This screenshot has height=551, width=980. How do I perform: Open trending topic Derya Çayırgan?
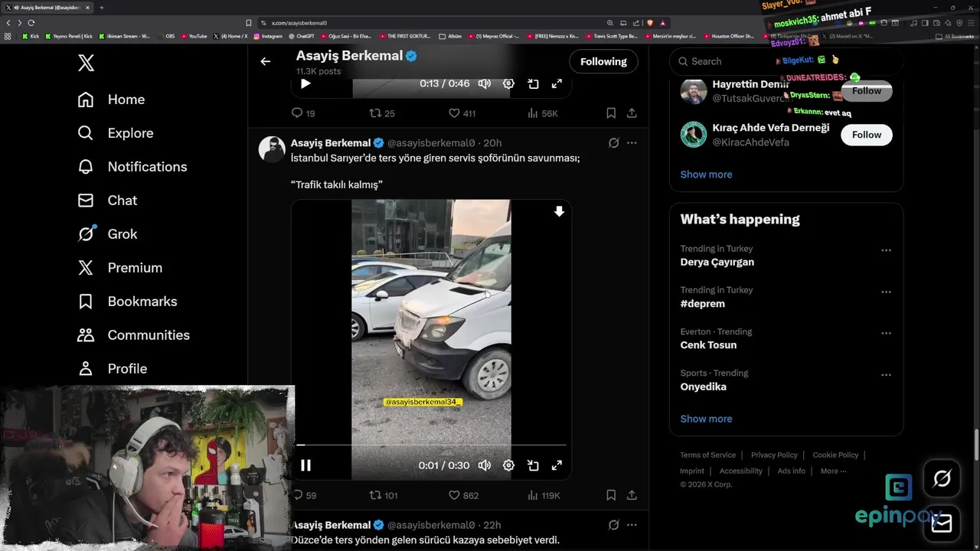717,262
